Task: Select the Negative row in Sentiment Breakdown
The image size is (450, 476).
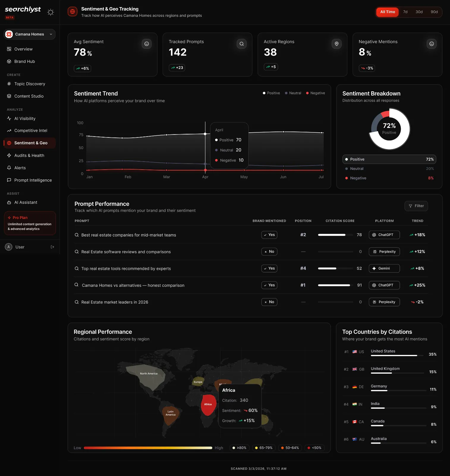Action: [x=389, y=178]
